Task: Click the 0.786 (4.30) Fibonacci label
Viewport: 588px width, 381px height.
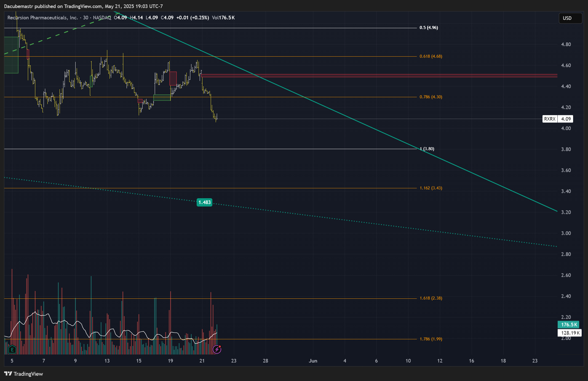Action: pyautogui.click(x=431, y=97)
